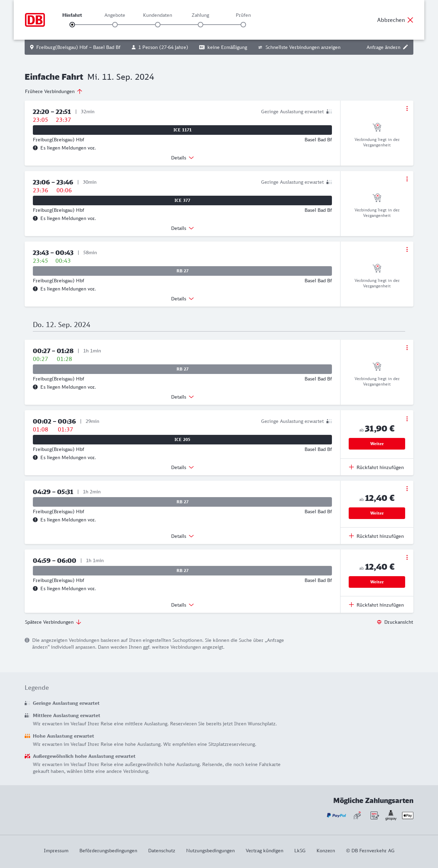This screenshot has height=868, width=438.
Task: Expand Details for 04:29 RB 27 connection
Action: click(182, 536)
